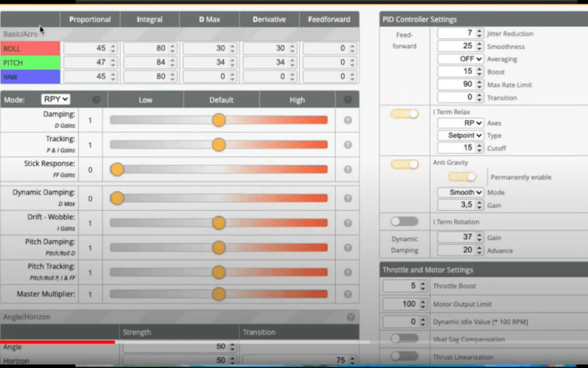Click the Master Multiplier slider handle
Image resolution: width=588 pixels, height=368 pixels.
tap(219, 294)
